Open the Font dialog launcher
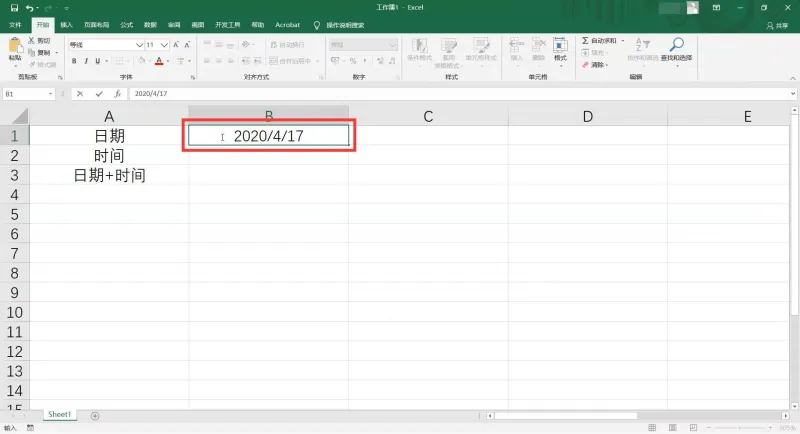The width and height of the screenshot is (800, 434). (193, 78)
